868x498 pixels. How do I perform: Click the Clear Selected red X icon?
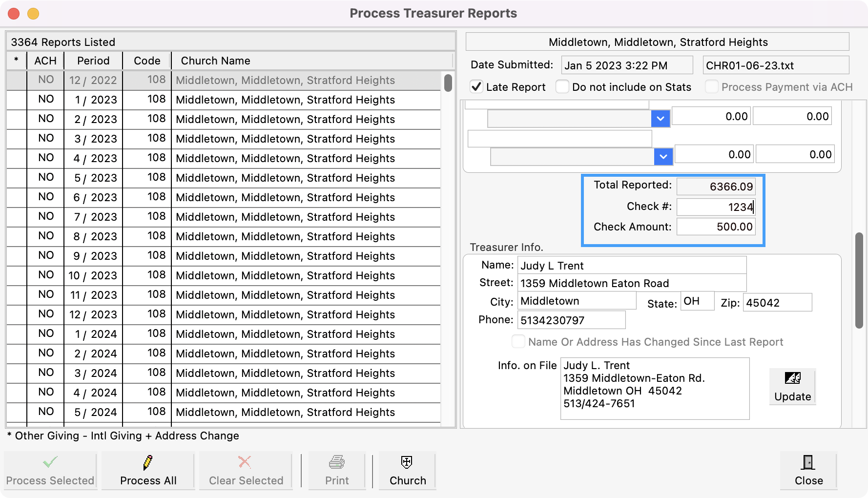tap(245, 462)
